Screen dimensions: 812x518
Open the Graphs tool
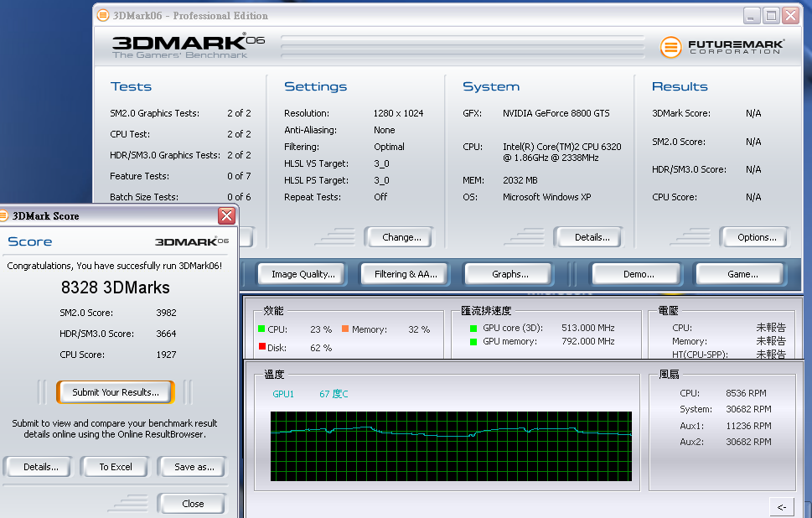pos(509,274)
